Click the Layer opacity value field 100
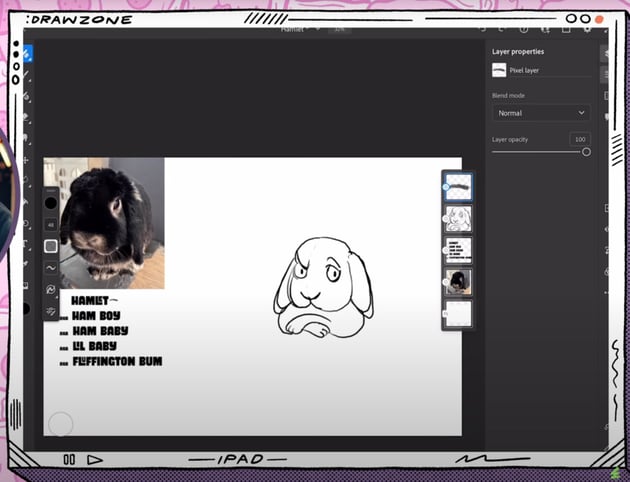 coord(580,139)
